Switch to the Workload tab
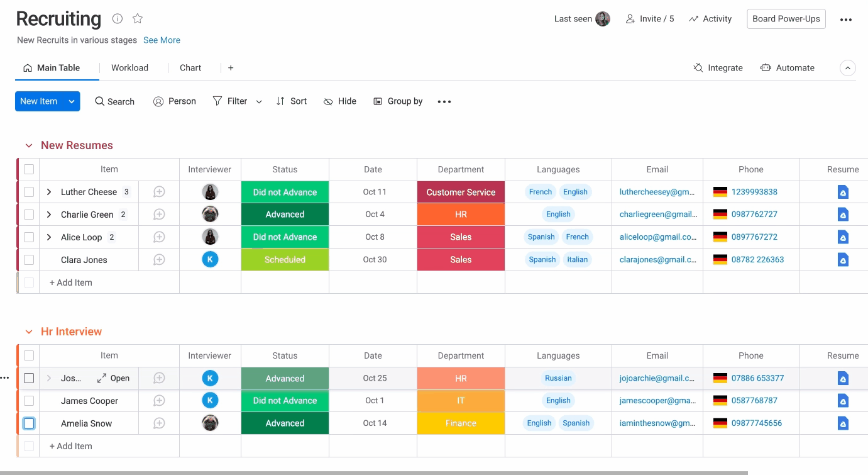Screen dimensions: 868x475 pos(129,68)
